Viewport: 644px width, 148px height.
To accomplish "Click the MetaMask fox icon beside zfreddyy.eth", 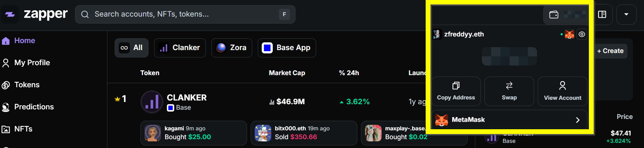I will coord(569,34).
